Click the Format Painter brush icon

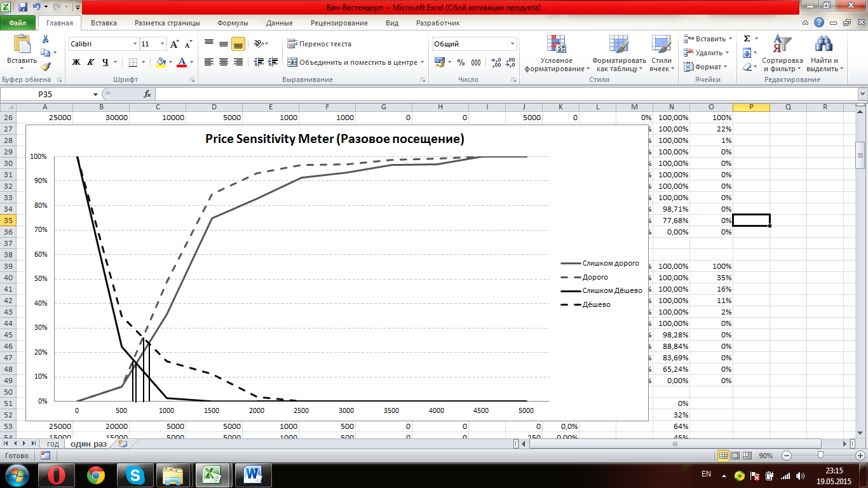tap(45, 66)
